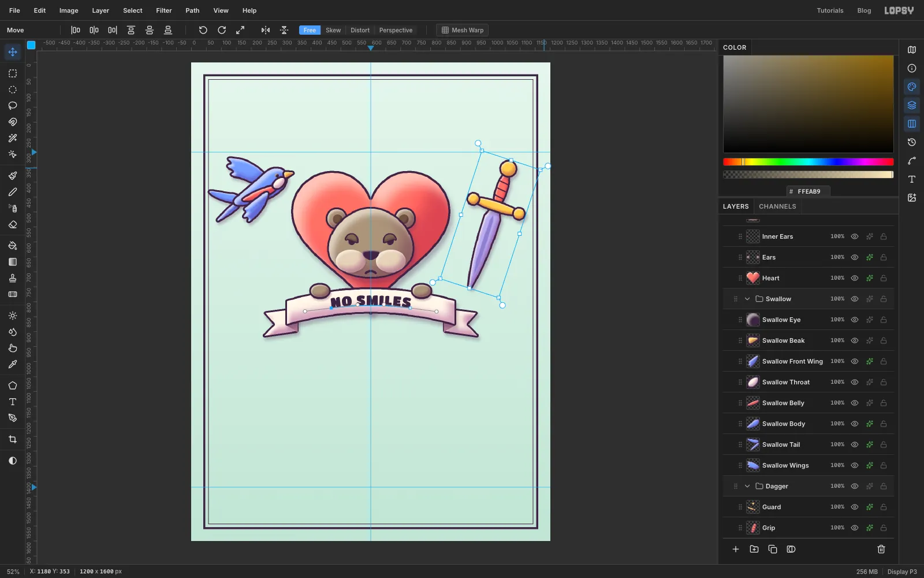
Task: Select the Polygon shape tool
Action: tap(13, 386)
